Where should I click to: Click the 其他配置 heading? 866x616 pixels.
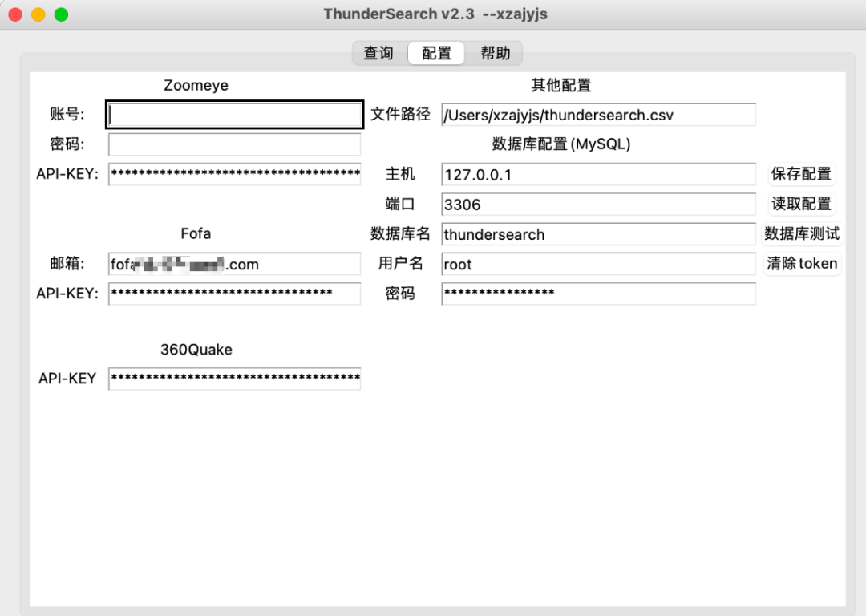click(x=561, y=85)
